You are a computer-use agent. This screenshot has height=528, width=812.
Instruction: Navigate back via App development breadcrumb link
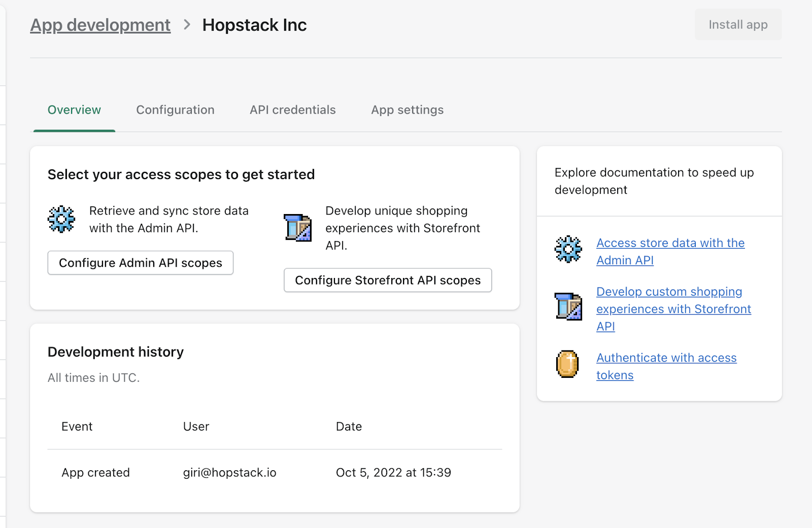(100, 25)
